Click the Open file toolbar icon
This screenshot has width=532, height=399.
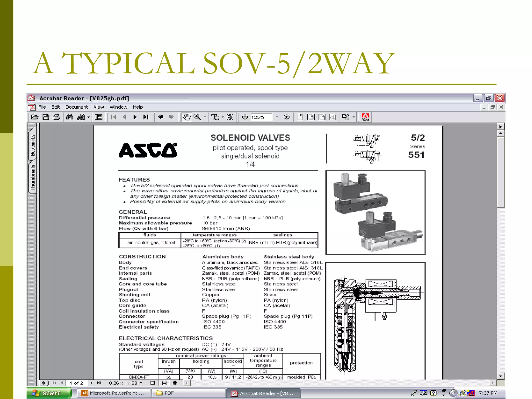coord(35,117)
